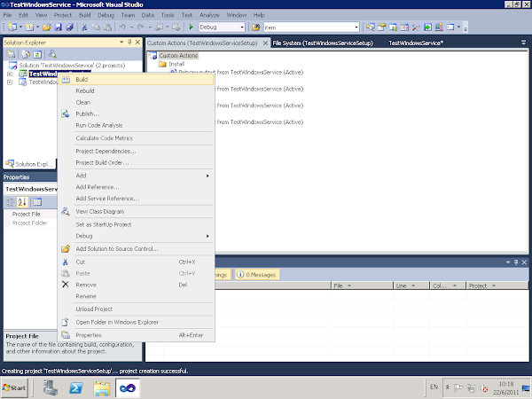Viewport: 532px width, 399px height.
Task: Open Properties Window from the main toolbar icon
Action: [381, 27]
